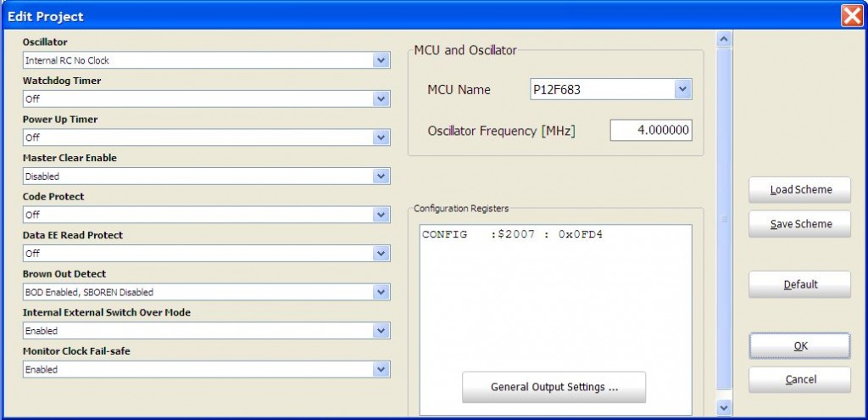
Task: Open the Power Up Timer dropdown
Action: 381,137
